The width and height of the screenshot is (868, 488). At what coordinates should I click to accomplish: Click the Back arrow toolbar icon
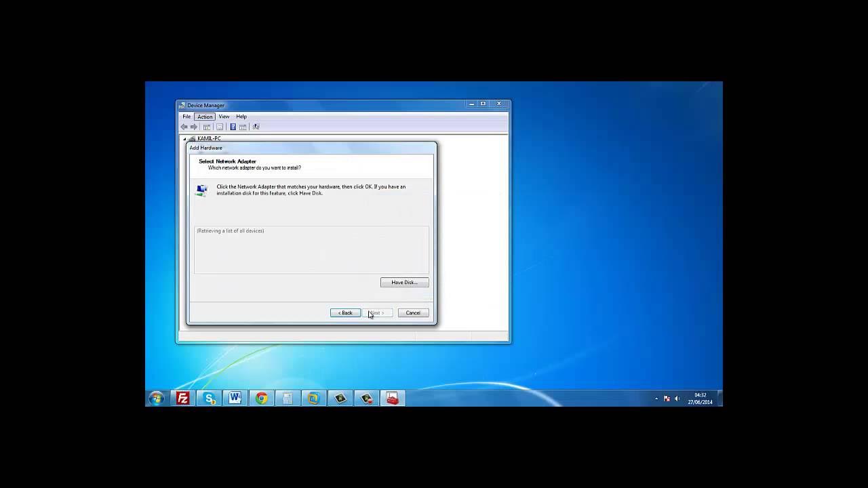tap(184, 127)
